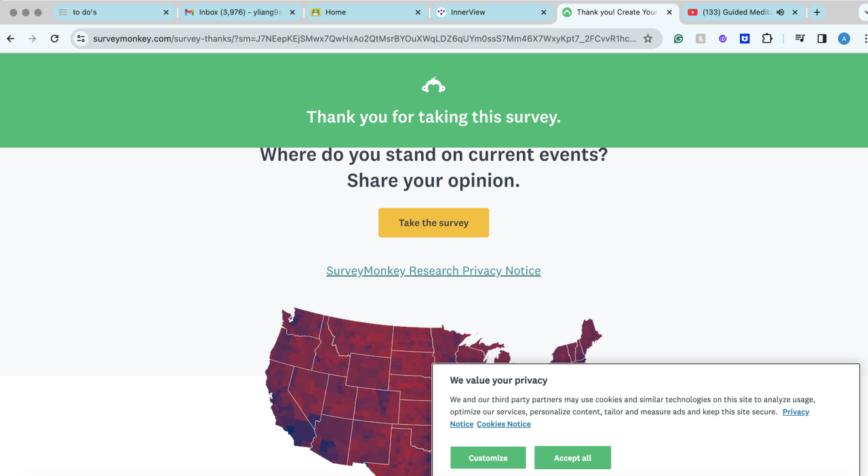The image size is (868, 476).
Task: Mute the YouTube tab audio
Action: 781,12
